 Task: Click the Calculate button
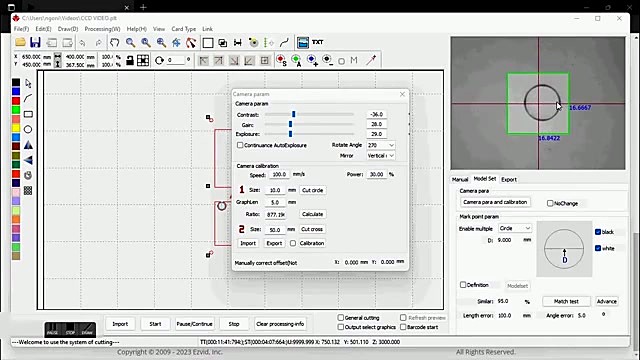click(x=313, y=214)
